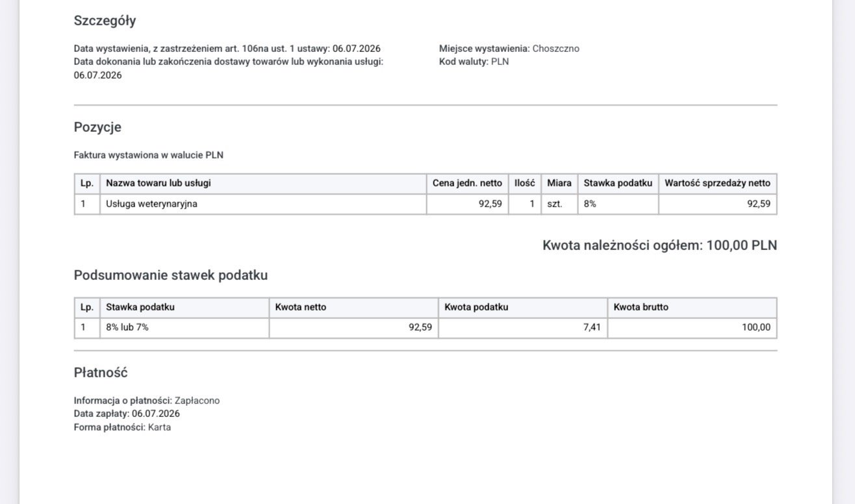Click the Kwota należności ogółem total
The width and height of the screenshot is (855, 504).
point(659,246)
